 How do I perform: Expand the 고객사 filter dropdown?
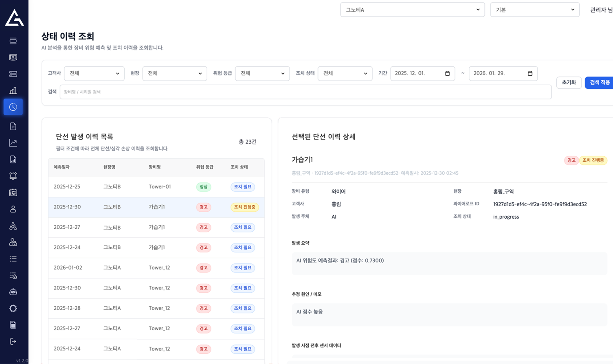94,74
